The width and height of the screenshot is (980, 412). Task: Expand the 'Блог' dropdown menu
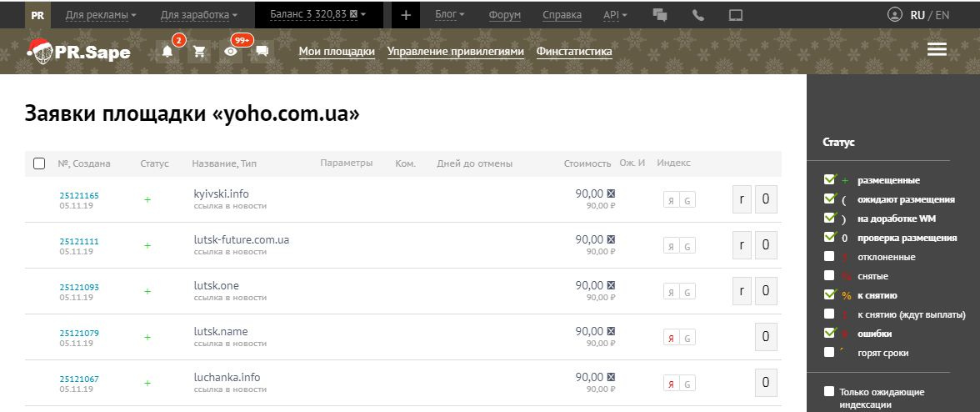point(449,14)
